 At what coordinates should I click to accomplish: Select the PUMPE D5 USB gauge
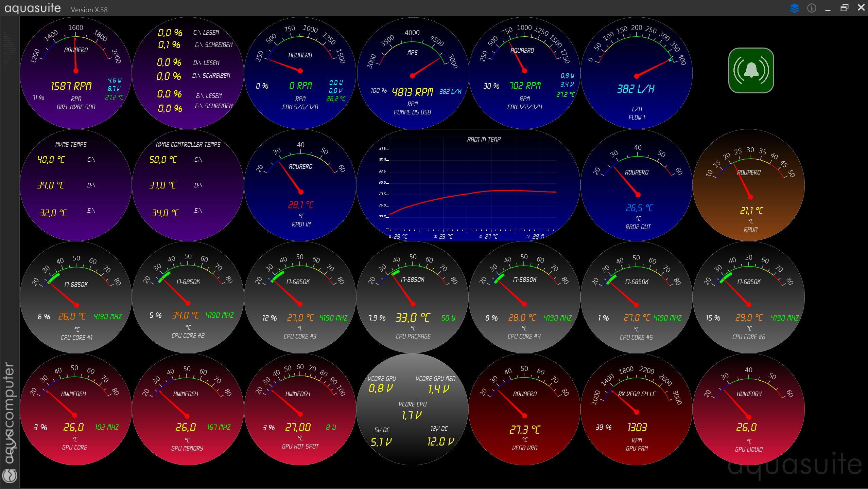[412, 73]
